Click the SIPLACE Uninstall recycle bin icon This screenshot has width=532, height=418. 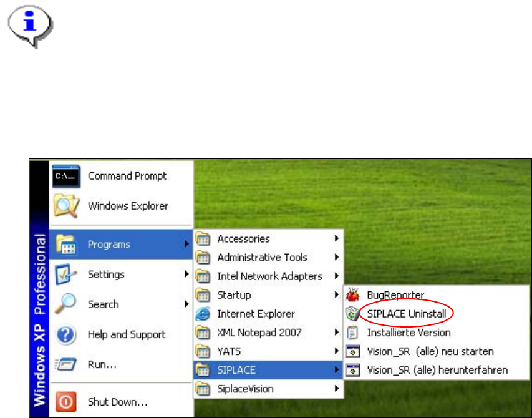click(x=352, y=314)
